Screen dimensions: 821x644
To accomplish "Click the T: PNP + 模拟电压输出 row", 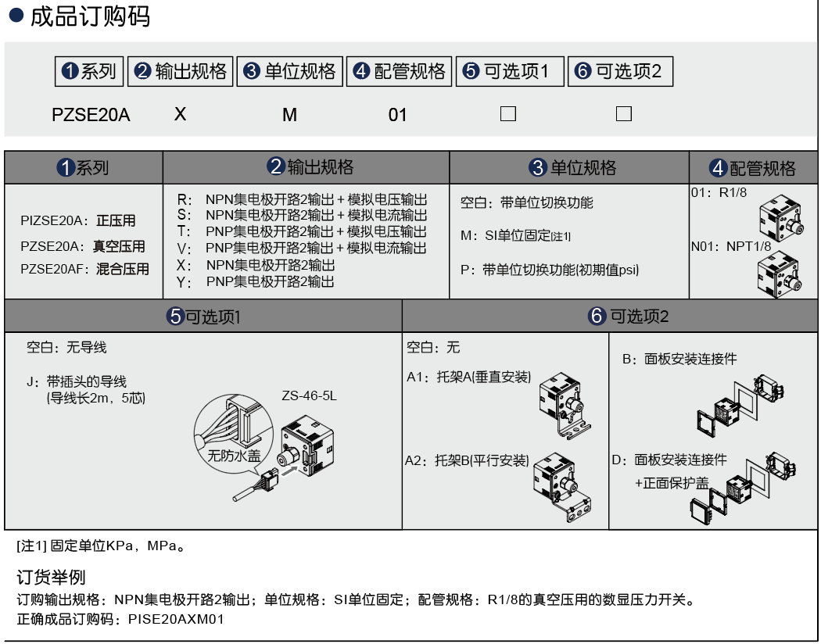I will [302, 231].
